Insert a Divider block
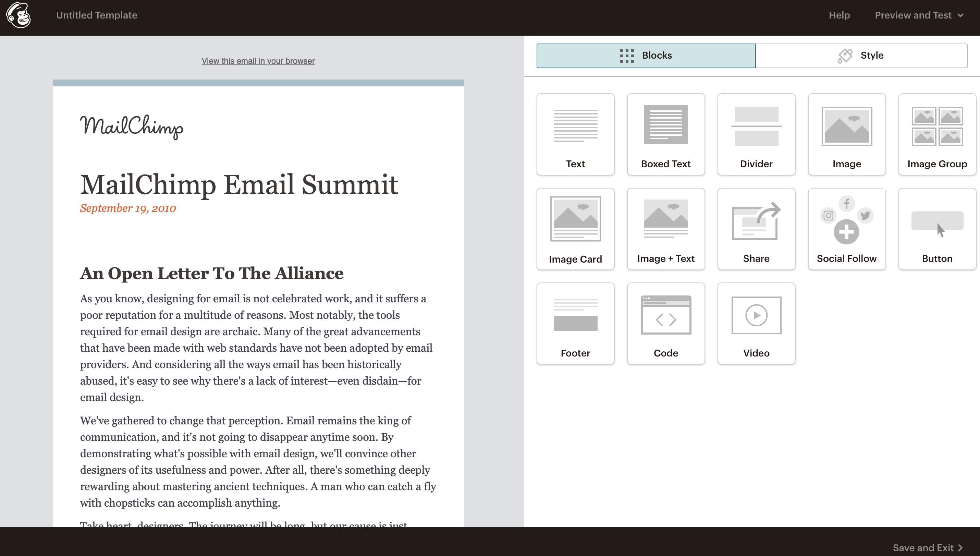 pyautogui.click(x=756, y=134)
